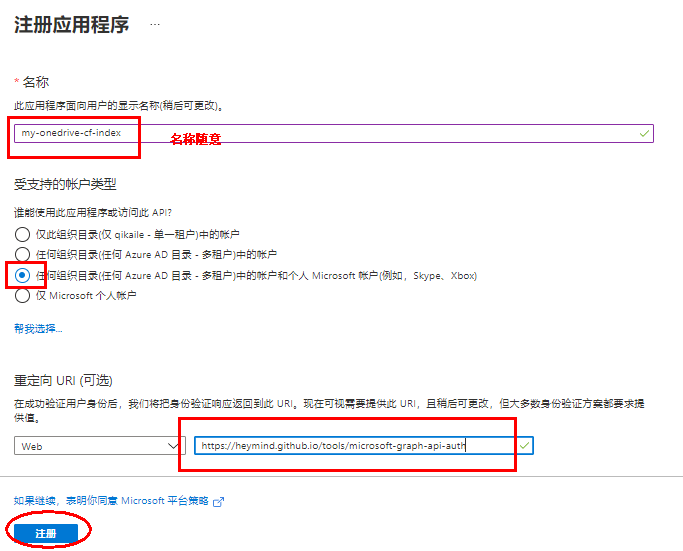This screenshot has height=551, width=683.
Task: Select 仅 Microsoft 个人帐户 radio button
Action: (x=23, y=296)
